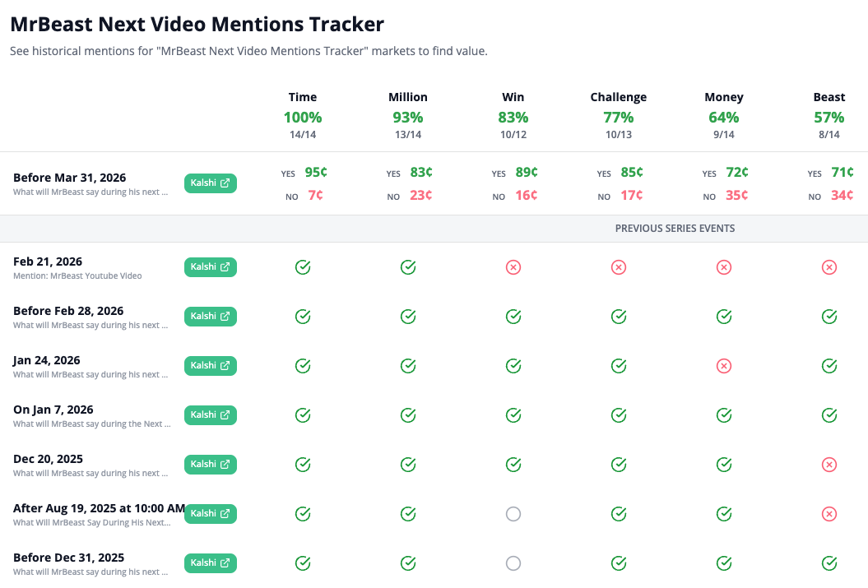The height and width of the screenshot is (588, 868).
Task: Click the Challenge percentage showing 77%
Action: tap(619, 117)
